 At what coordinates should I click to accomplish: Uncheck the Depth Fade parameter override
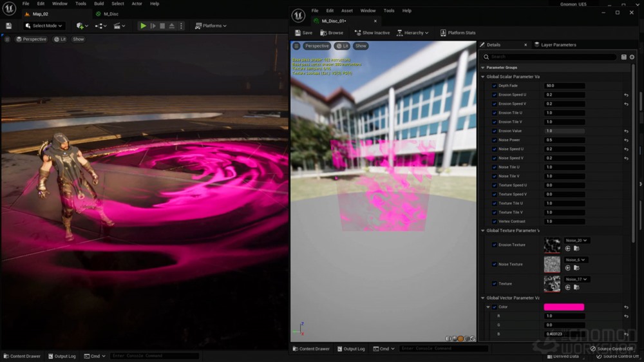pos(494,86)
